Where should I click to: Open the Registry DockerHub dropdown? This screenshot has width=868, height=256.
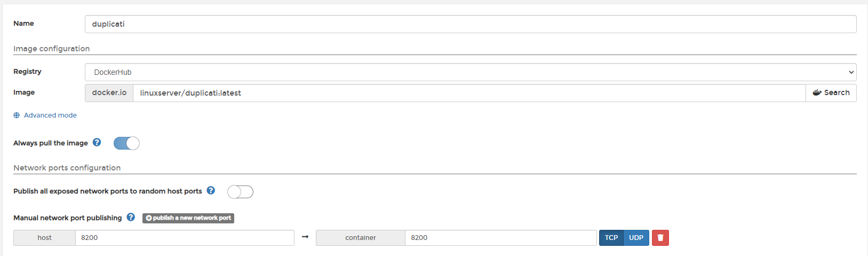471,72
